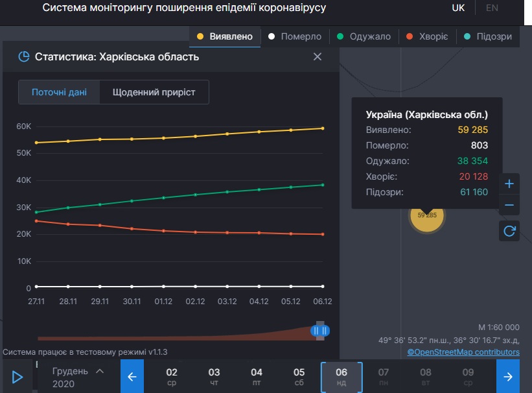Toggle the Одужало legend filter

(x=370, y=37)
